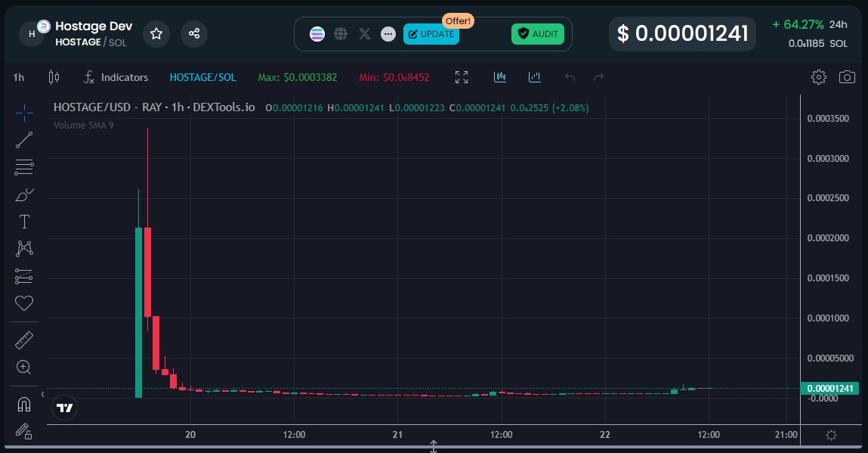868x453 pixels.
Task: Enter fullscreen chart mode
Action: click(461, 77)
